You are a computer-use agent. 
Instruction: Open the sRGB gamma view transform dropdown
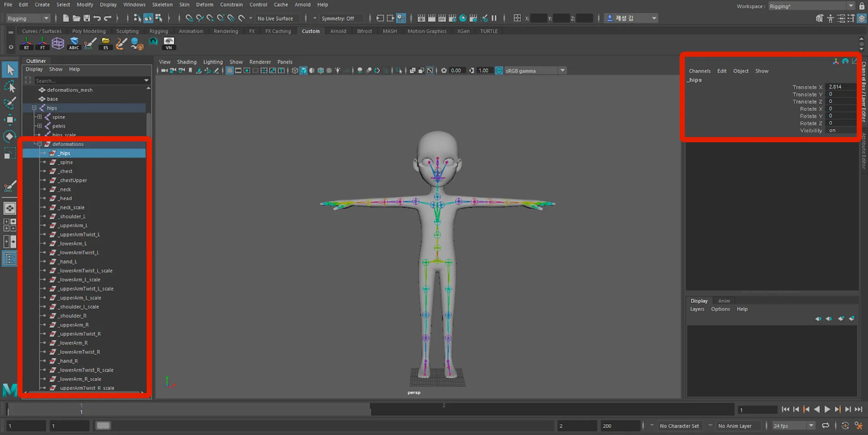pyautogui.click(x=535, y=71)
